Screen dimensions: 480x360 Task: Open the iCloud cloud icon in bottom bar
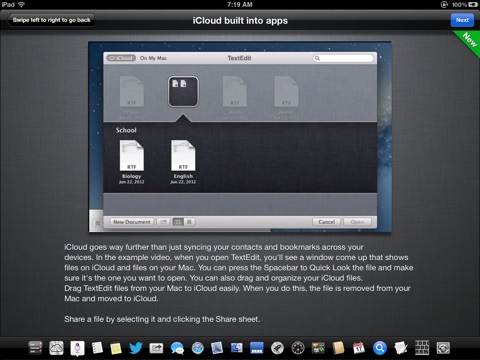[56, 348]
